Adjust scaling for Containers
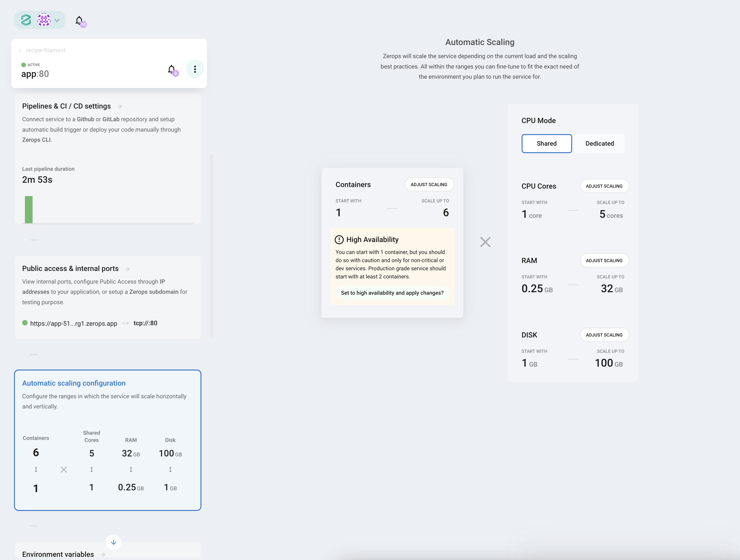This screenshot has width=740, height=560. [x=429, y=185]
